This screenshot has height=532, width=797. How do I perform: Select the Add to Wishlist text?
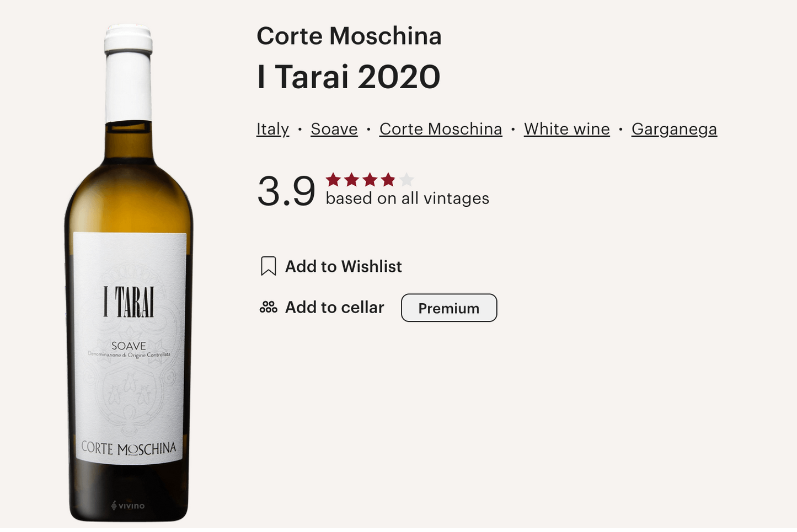click(x=343, y=267)
